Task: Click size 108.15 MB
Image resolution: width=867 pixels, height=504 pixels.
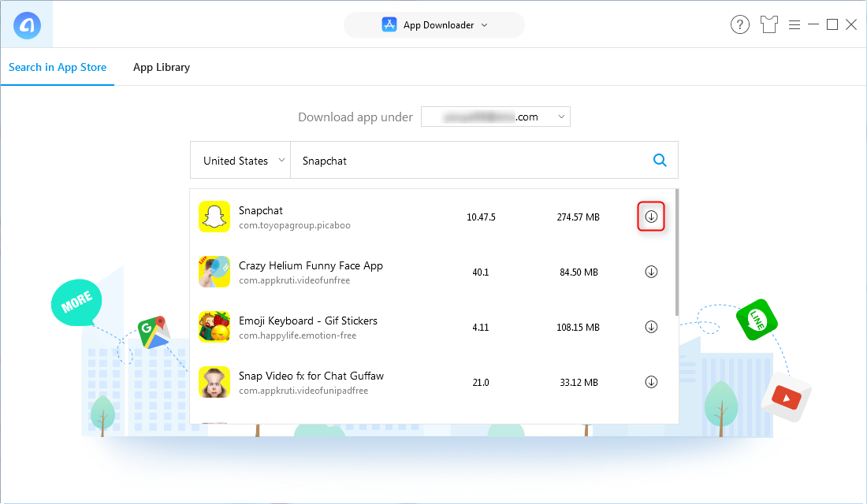Action: tap(579, 328)
